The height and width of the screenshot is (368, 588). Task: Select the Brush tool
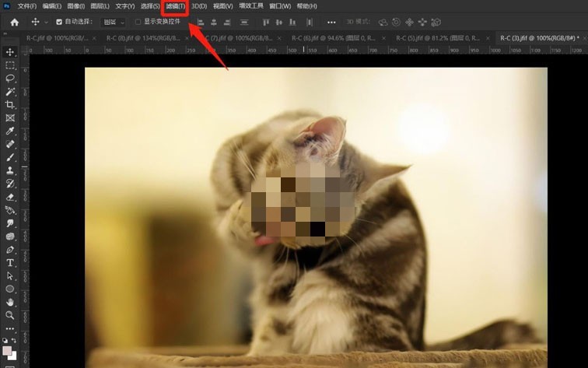point(10,157)
